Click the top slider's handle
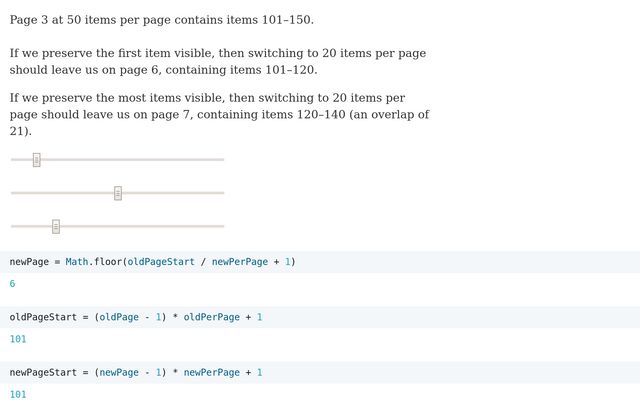 (37, 159)
